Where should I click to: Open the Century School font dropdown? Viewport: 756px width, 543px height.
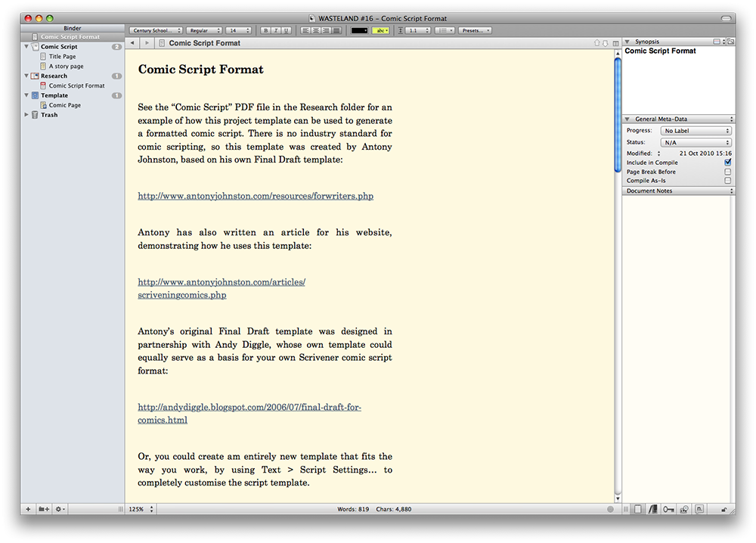pos(156,30)
